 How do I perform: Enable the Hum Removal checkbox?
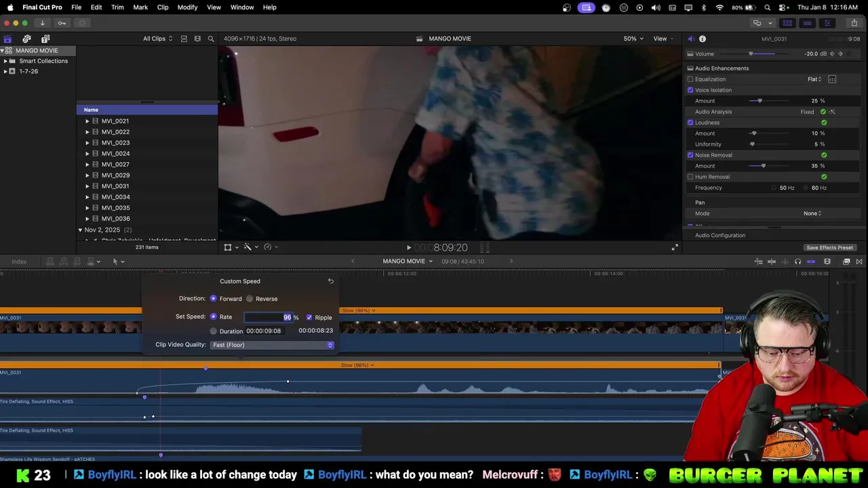pos(690,177)
